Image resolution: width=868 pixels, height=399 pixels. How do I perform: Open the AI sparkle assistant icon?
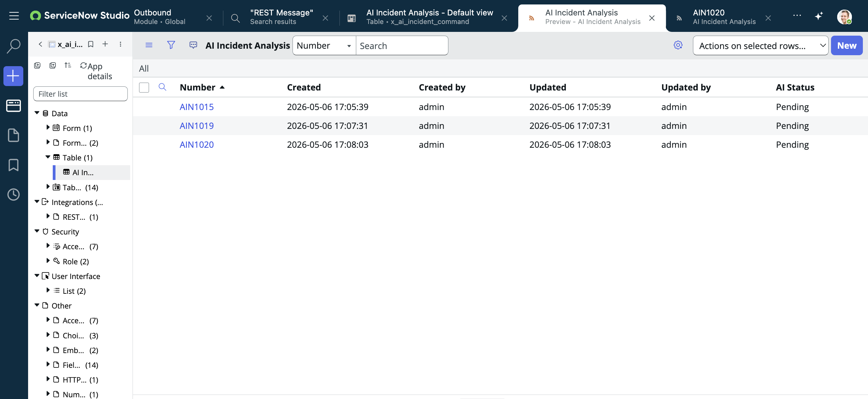coord(819,16)
